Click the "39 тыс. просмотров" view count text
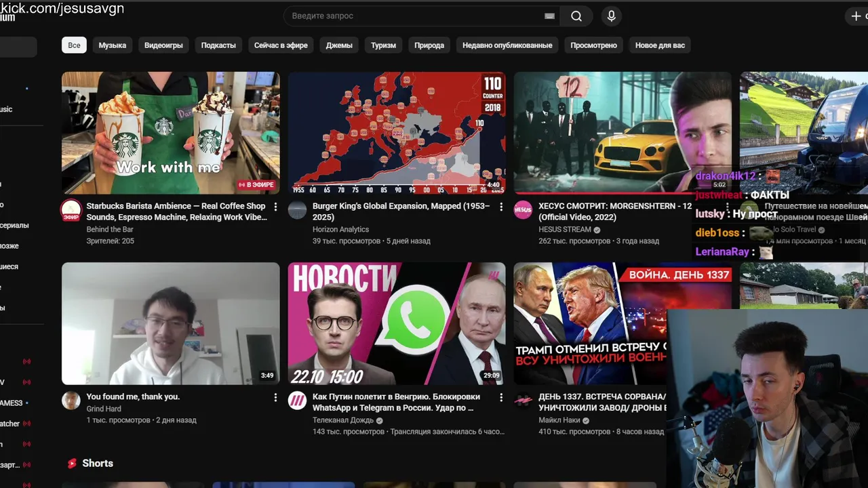 click(347, 241)
